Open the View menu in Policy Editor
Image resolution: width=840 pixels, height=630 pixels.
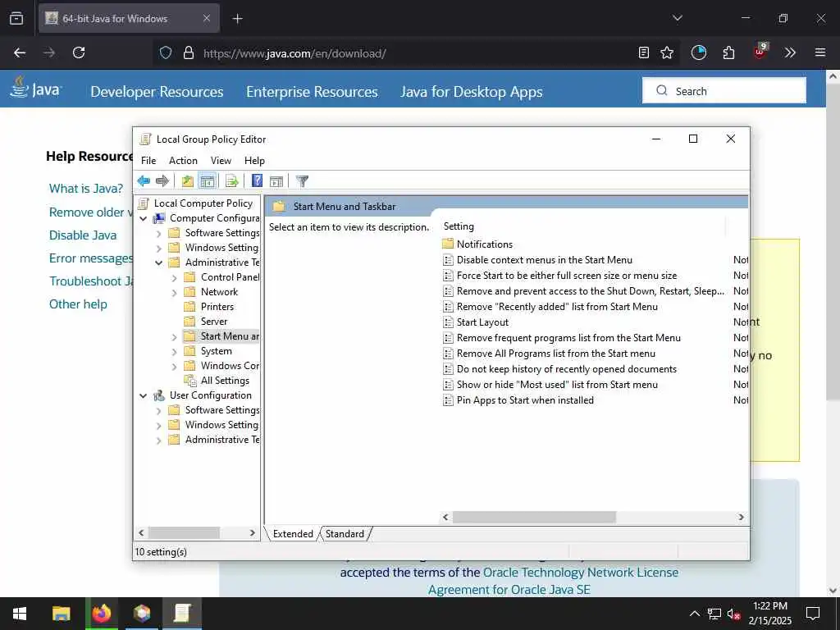pyautogui.click(x=221, y=161)
